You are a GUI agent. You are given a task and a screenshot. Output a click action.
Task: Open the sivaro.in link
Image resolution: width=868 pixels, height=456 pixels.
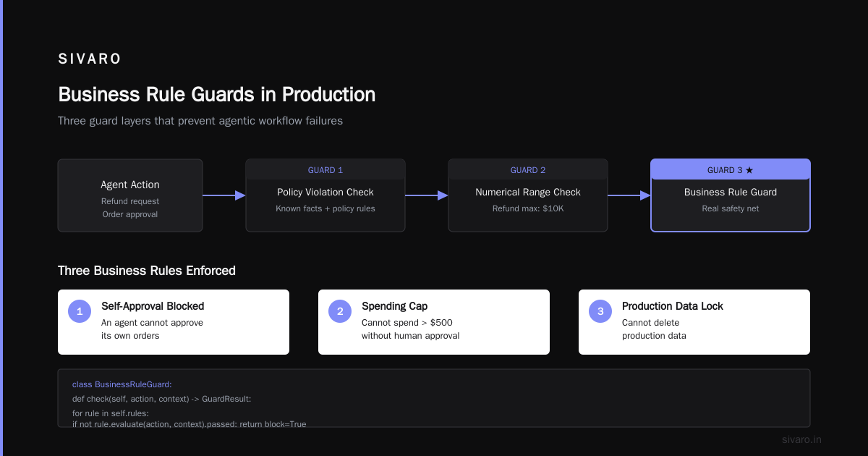801,439
